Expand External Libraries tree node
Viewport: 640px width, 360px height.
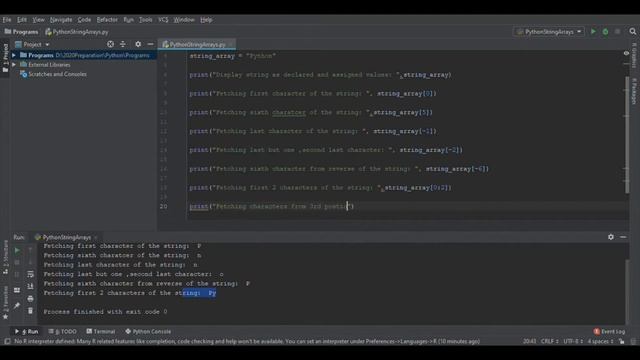click(14, 64)
